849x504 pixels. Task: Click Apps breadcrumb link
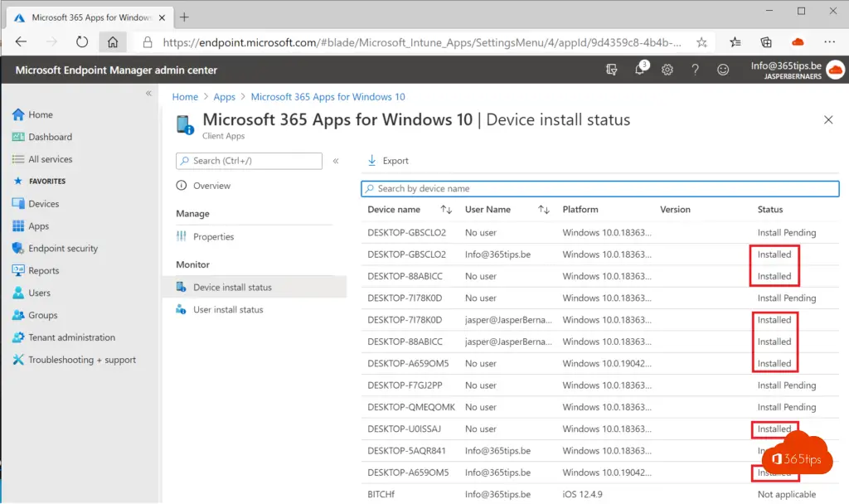click(x=224, y=96)
